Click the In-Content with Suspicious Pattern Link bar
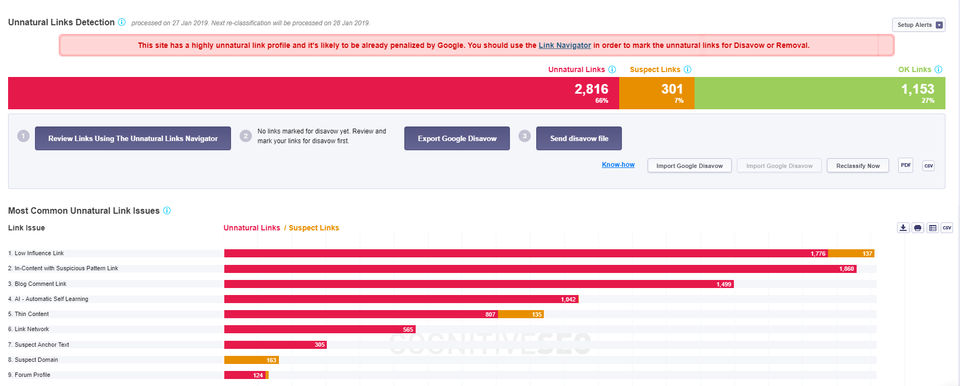Screen dimensions: 960x386 540,268
